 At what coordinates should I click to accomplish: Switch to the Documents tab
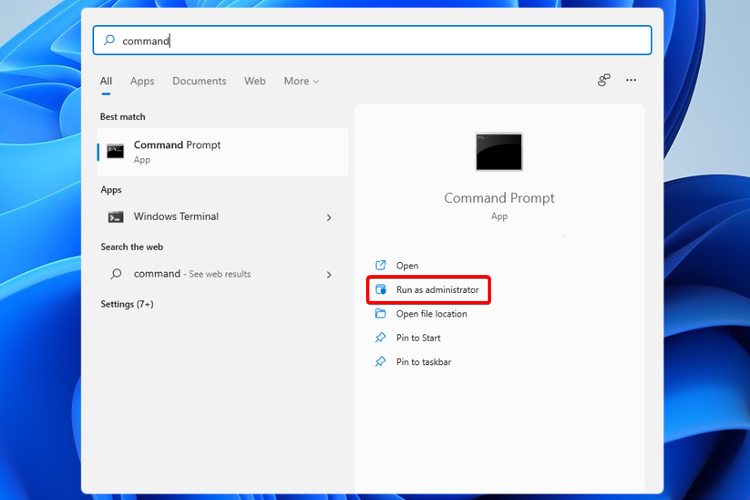coord(199,81)
